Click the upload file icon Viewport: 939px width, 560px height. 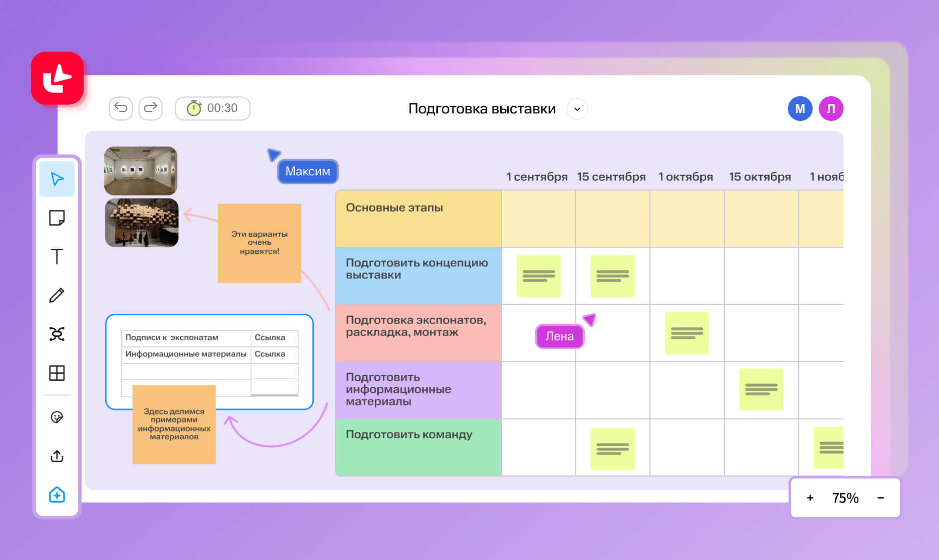(57, 456)
